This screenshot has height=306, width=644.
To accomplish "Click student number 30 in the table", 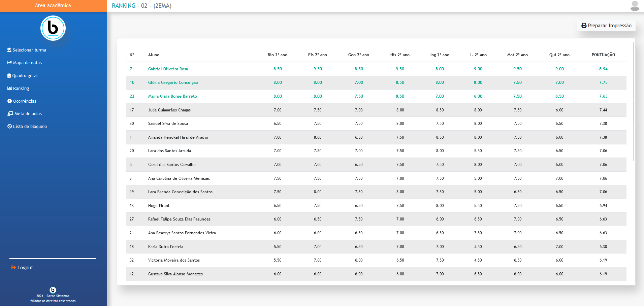I will 132,124.
